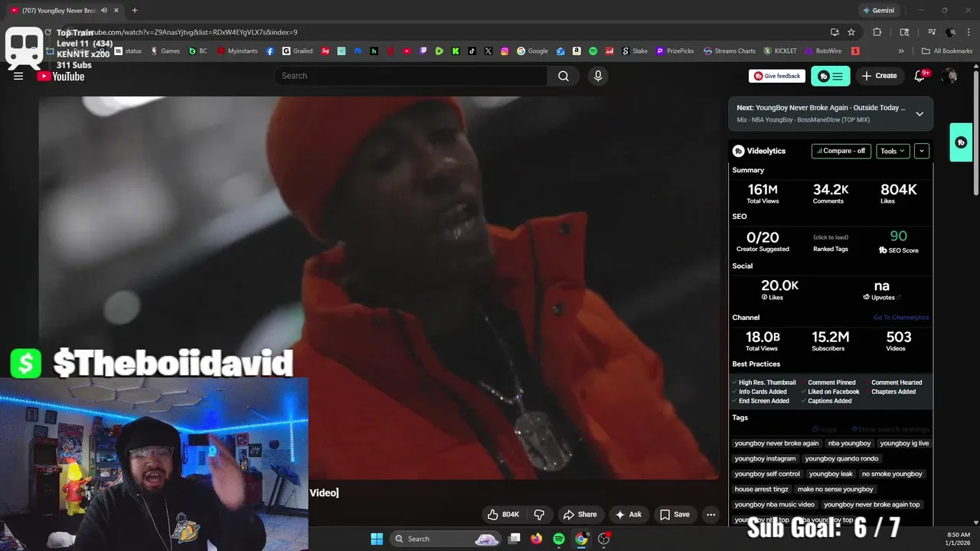Open the Myinstants bookmark
Viewport: 980px width, 551px height.
coord(238,51)
